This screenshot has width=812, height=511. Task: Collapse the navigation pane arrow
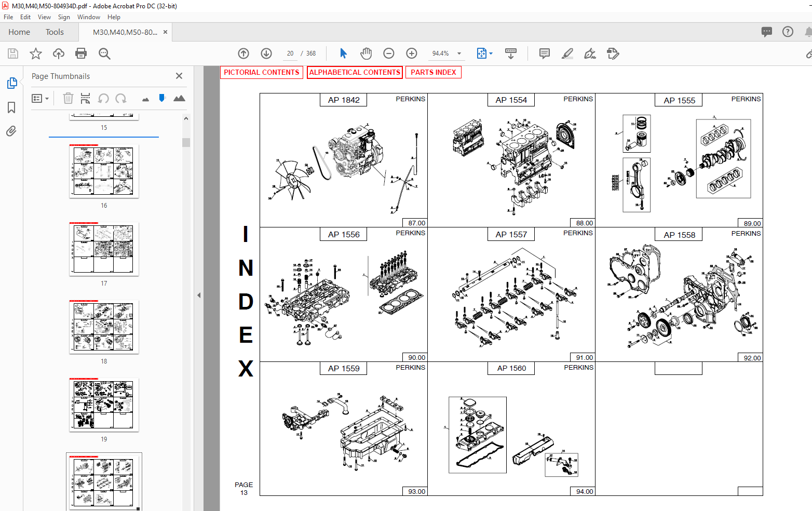click(199, 295)
